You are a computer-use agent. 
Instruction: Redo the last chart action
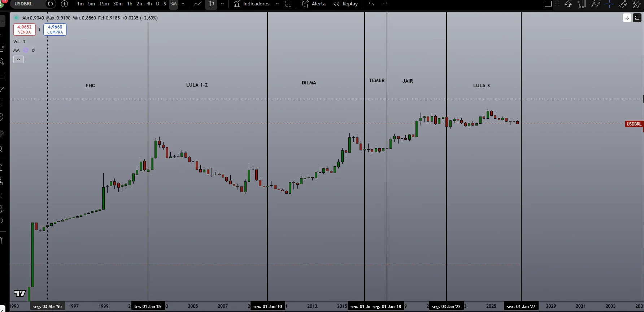(x=385, y=4)
